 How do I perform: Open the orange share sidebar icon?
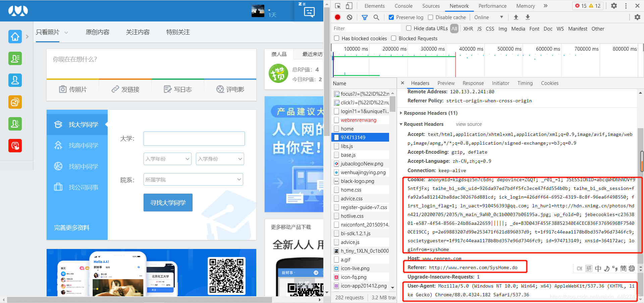click(x=15, y=102)
